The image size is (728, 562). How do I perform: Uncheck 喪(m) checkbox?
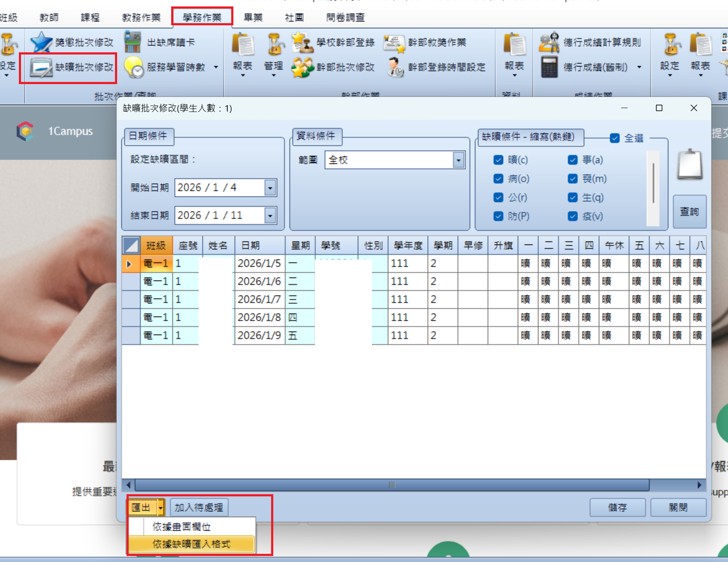[573, 178]
